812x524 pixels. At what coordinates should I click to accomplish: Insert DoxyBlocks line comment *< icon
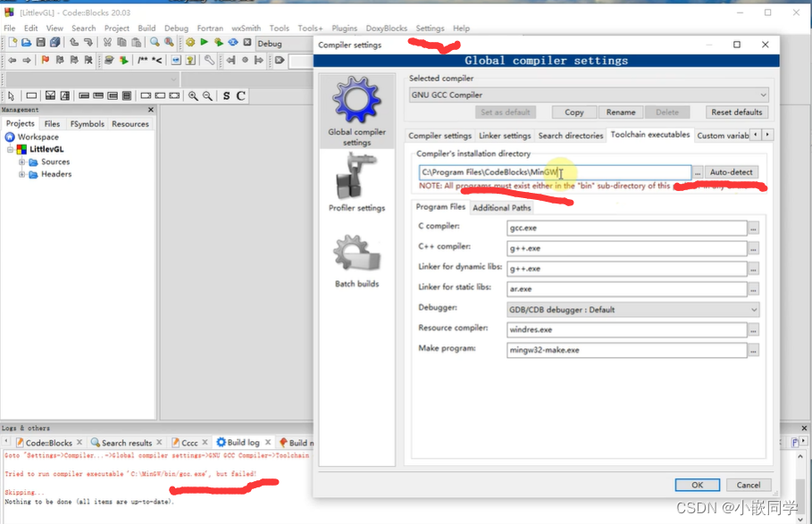[157, 60]
